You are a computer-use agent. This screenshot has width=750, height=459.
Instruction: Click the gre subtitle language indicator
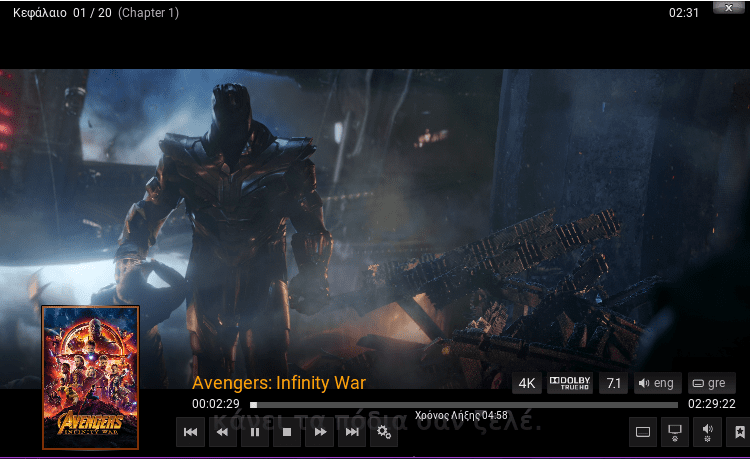711,383
